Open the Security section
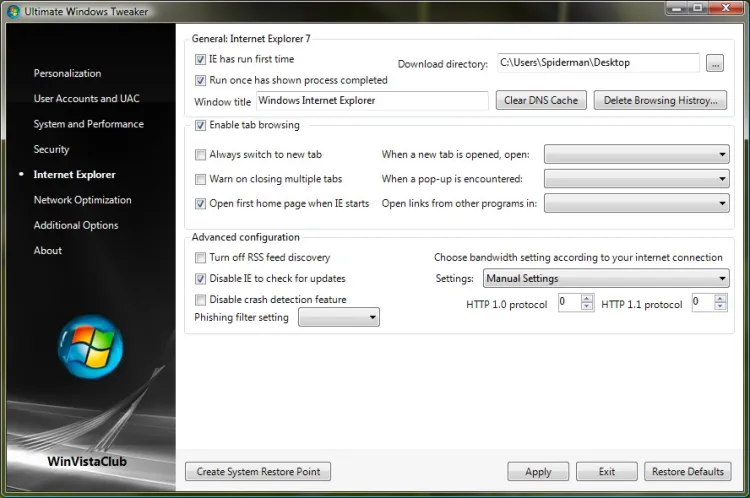750x498 pixels. [51, 149]
